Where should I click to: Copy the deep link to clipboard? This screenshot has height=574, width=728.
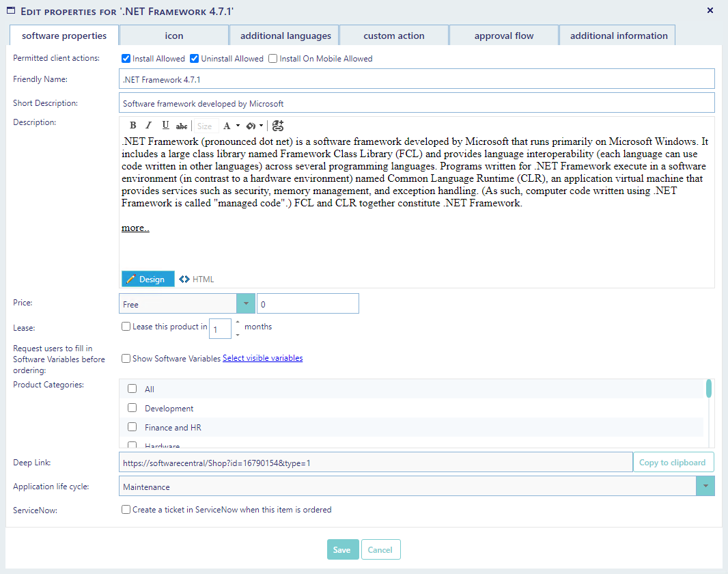673,463
